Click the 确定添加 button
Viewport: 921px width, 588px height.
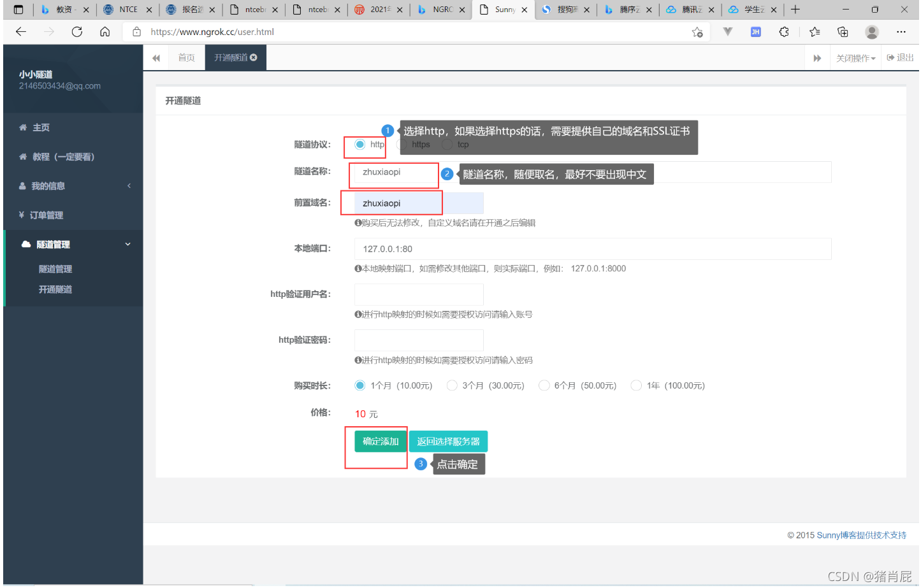click(x=381, y=441)
